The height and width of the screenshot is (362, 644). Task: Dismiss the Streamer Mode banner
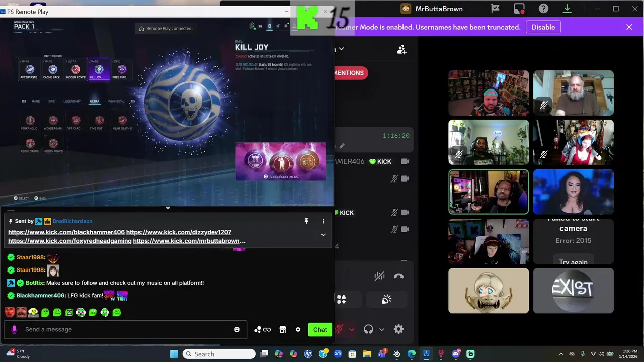(x=629, y=27)
